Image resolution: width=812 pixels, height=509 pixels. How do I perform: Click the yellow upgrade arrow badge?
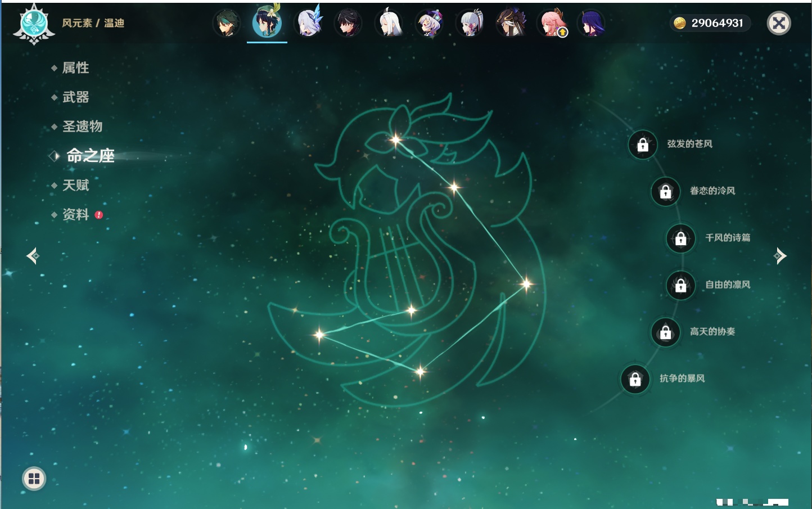562,33
